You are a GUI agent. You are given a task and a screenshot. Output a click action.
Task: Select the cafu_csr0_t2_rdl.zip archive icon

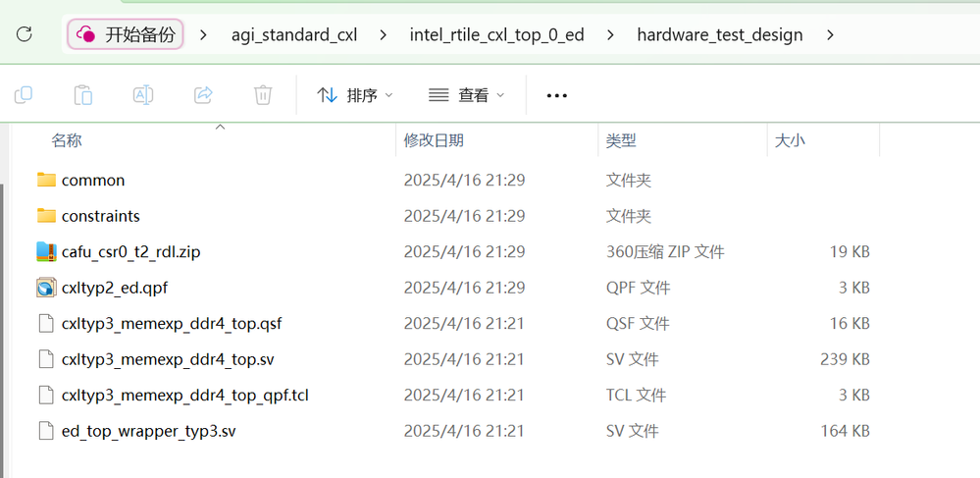point(46,252)
